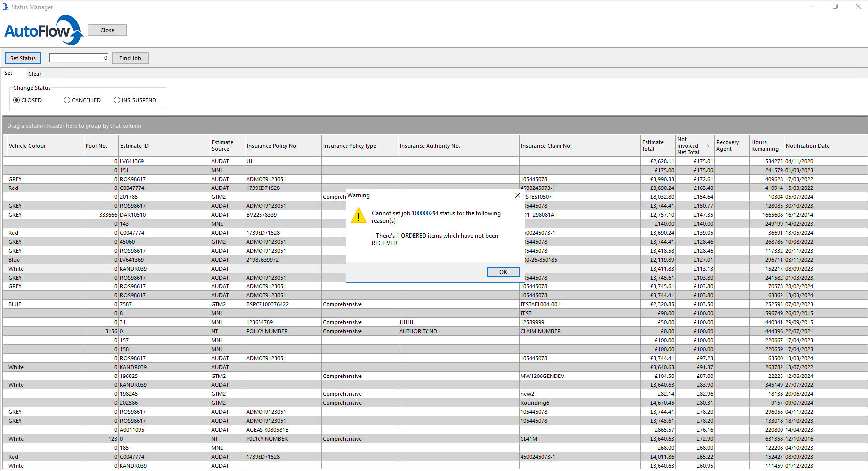The width and height of the screenshot is (868, 471).
Task: Click claim number TESTAFL004-001
Action: (580, 304)
